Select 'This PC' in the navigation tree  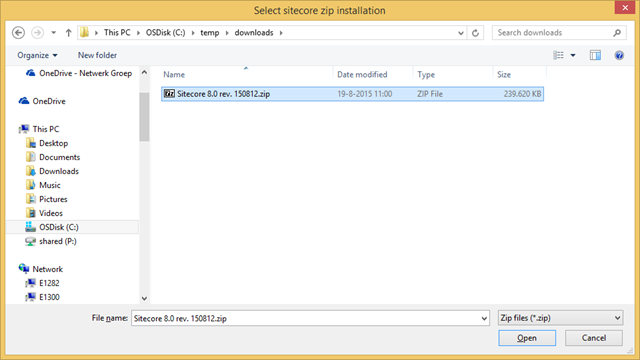46,129
